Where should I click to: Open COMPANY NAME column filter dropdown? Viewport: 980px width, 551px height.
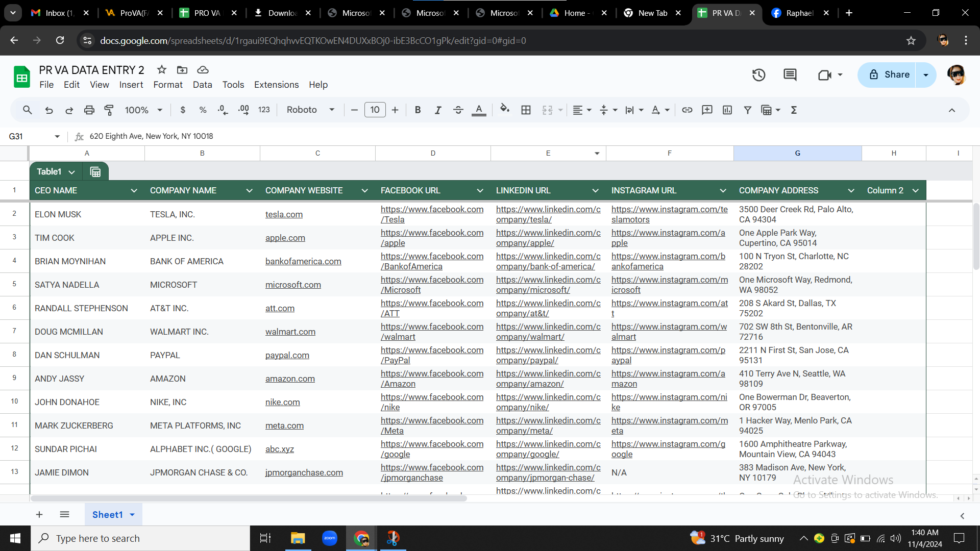(249, 190)
